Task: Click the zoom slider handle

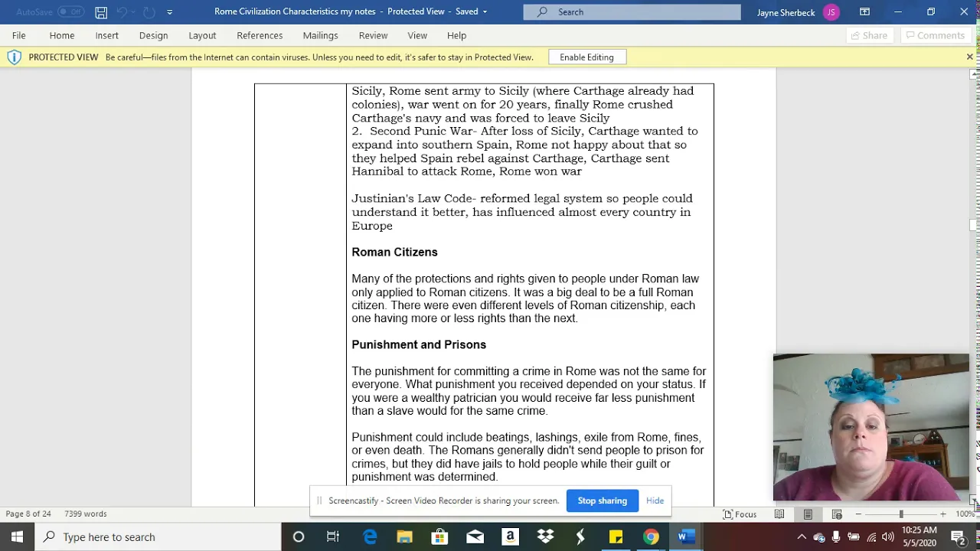Action: tap(901, 514)
